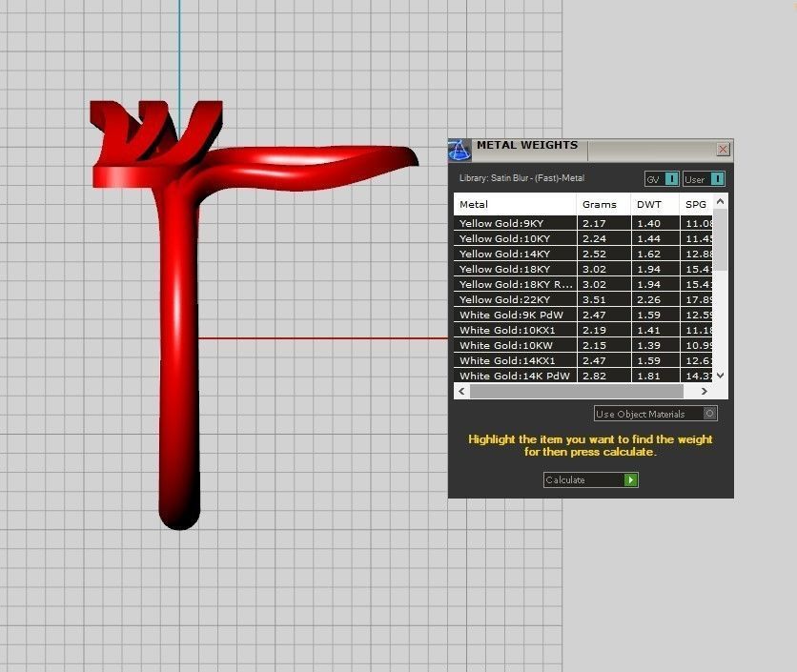This screenshot has height=672, width=797.
Task: Select the Yellow Gold:10KY row
Action: (x=583, y=238)
